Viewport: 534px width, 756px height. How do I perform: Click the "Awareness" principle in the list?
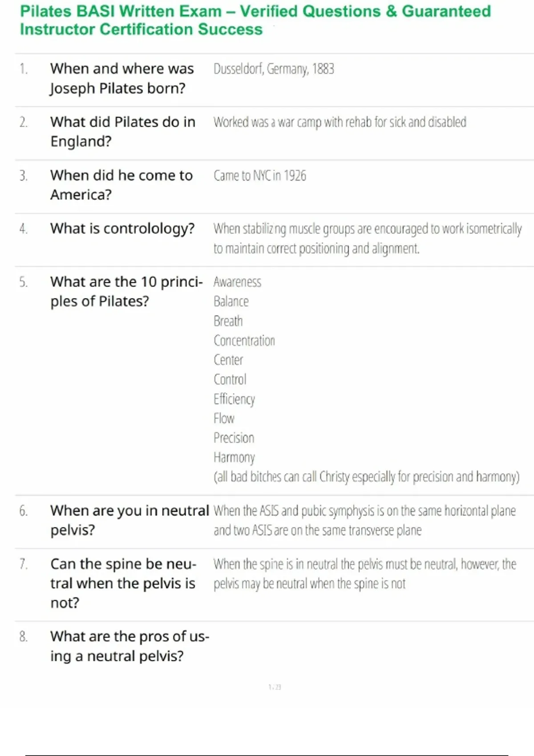(237, 282)
